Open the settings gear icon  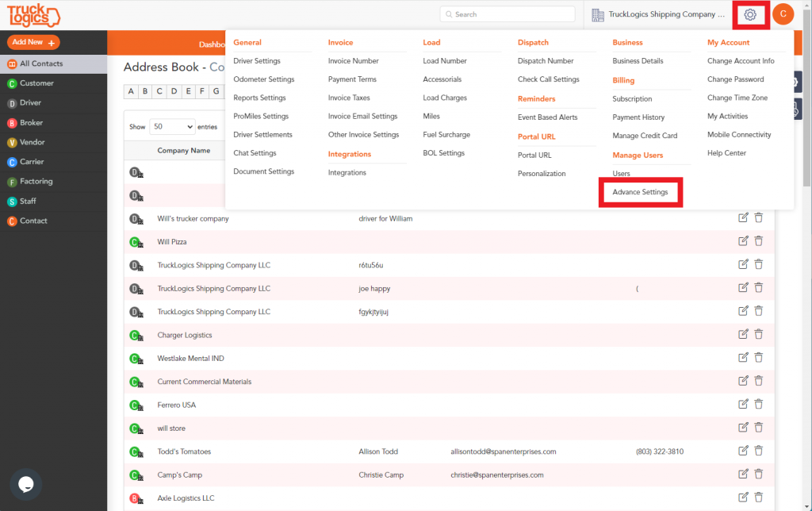[x=750, y=14]
